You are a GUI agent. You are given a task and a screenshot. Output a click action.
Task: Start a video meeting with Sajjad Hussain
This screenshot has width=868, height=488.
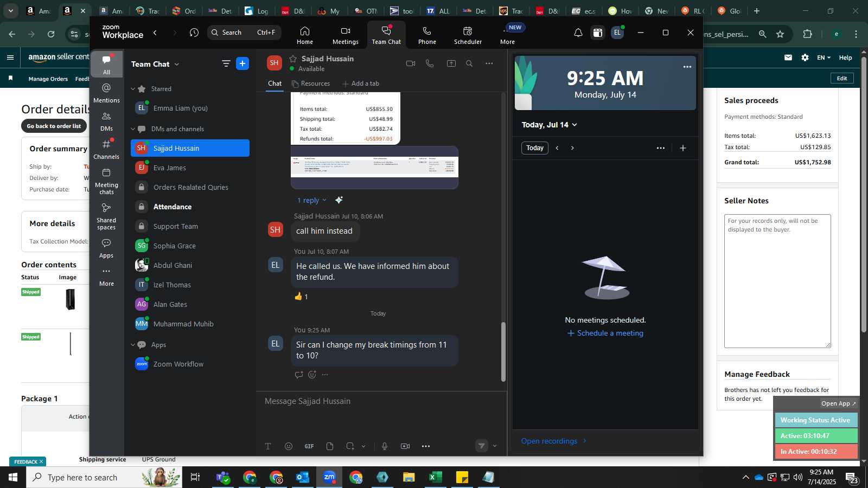pos(411,63)
